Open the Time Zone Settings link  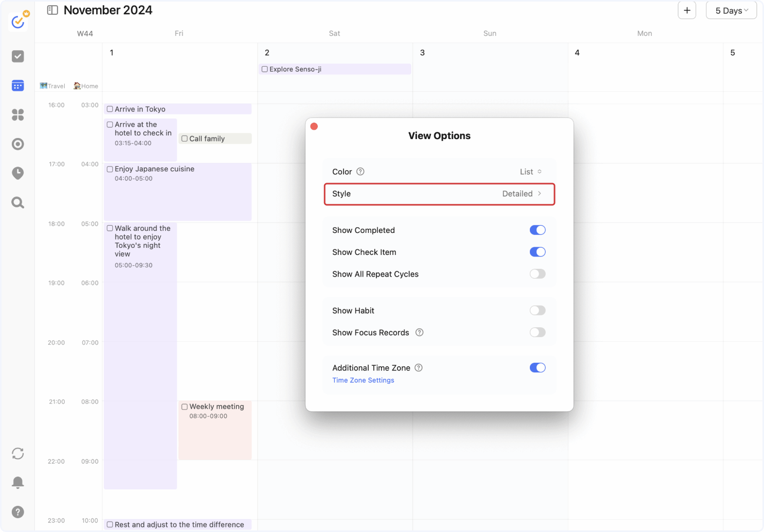pyautogui.click(x=363, y=380)
